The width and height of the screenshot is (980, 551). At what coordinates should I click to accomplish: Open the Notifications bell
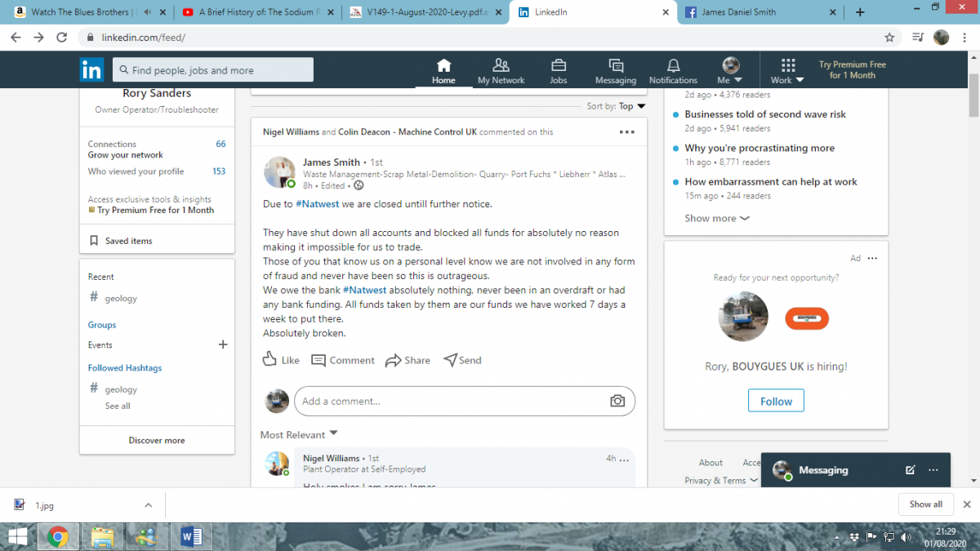coord(673,66)
